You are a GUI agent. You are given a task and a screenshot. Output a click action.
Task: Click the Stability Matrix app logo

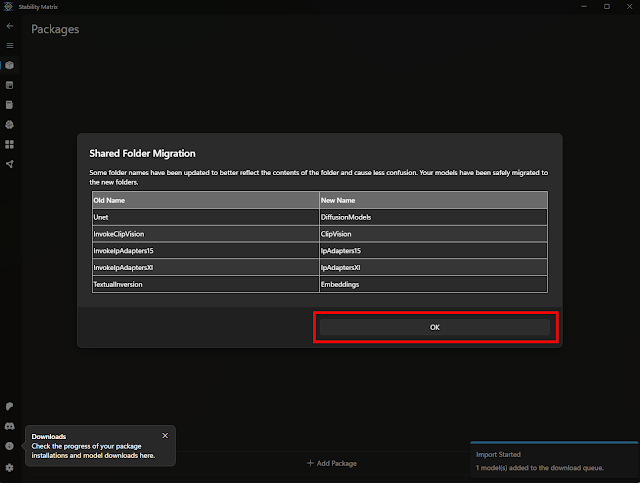(8, 7)
